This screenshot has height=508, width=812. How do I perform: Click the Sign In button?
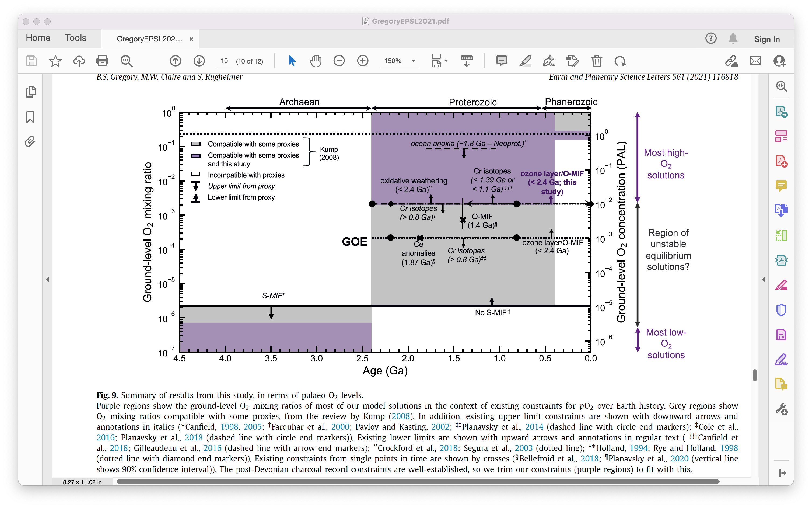pos(767,39)
